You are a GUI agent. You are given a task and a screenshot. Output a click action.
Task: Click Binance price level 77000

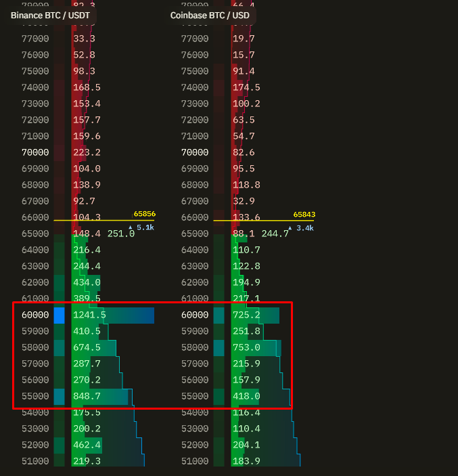coord(35,39)
